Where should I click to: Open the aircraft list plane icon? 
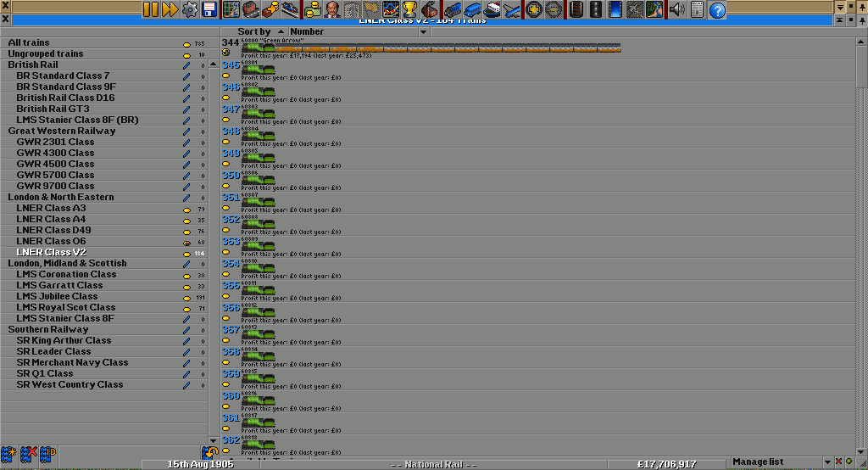click(511, 9)
